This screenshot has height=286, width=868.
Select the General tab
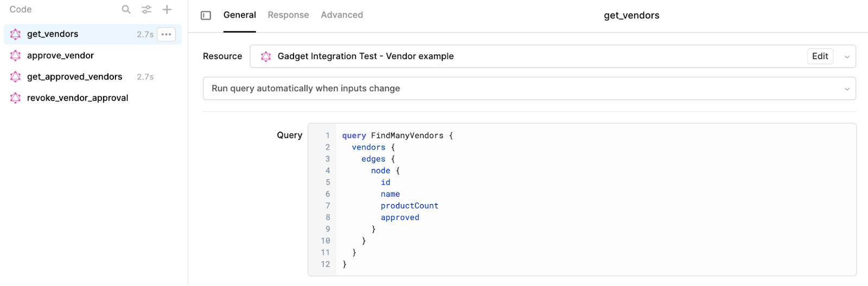coord(240,15)
